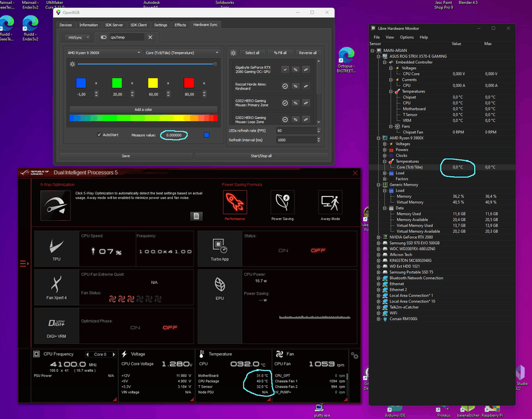532x419 pixels.
Task: Open the Core (Tctl/Tdie) sensor dropdown
Action: [182, 53]
